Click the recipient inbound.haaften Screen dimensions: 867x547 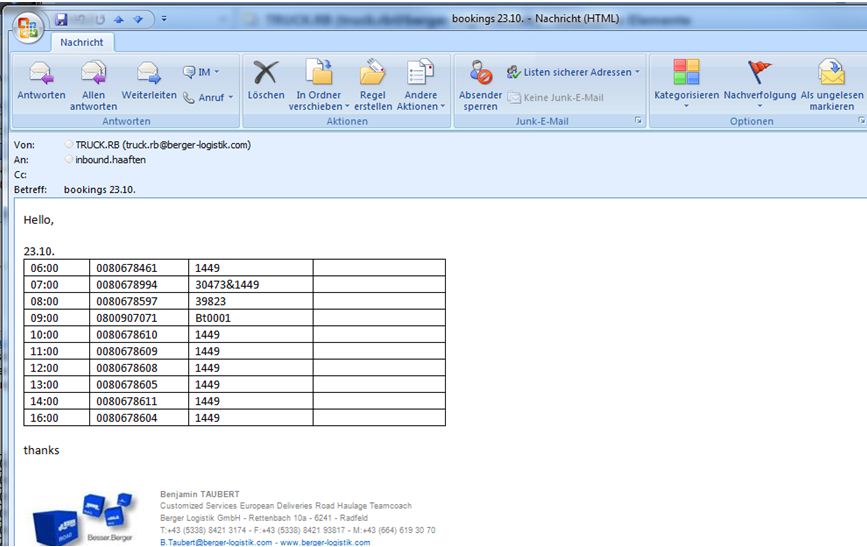tap(111, 160)
